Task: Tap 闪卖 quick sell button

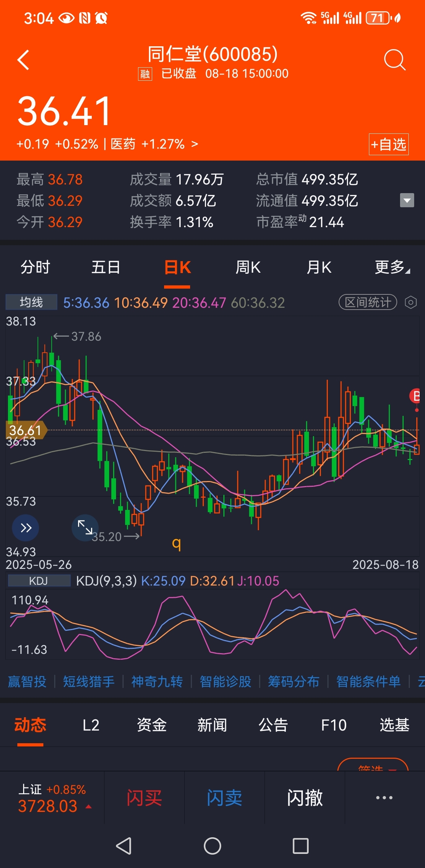Action: point(224,798)
